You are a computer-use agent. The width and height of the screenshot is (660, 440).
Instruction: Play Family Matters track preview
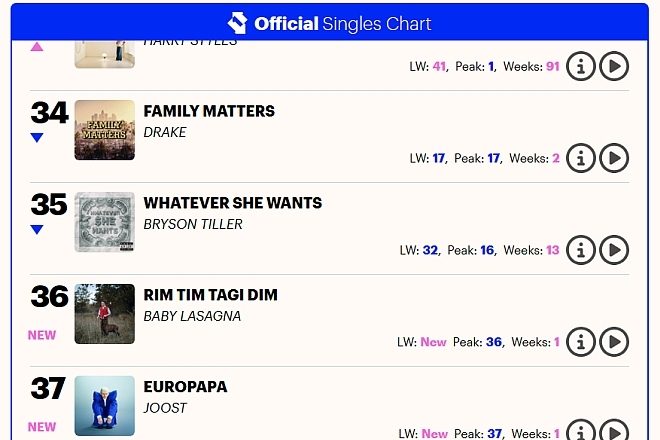point(614,158)
